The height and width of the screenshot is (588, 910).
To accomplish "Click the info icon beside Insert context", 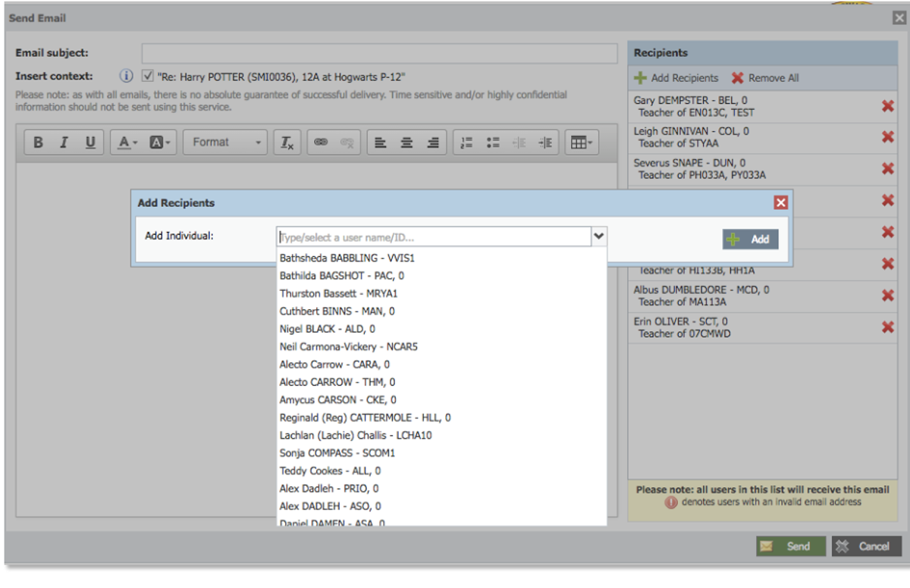I will tap(127, 77).
